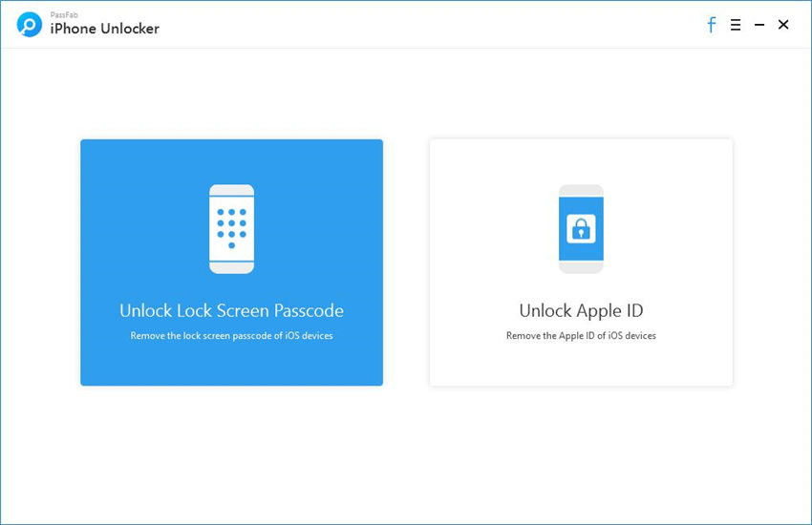Click the gap between the two cards

click(x=406, y=262)
